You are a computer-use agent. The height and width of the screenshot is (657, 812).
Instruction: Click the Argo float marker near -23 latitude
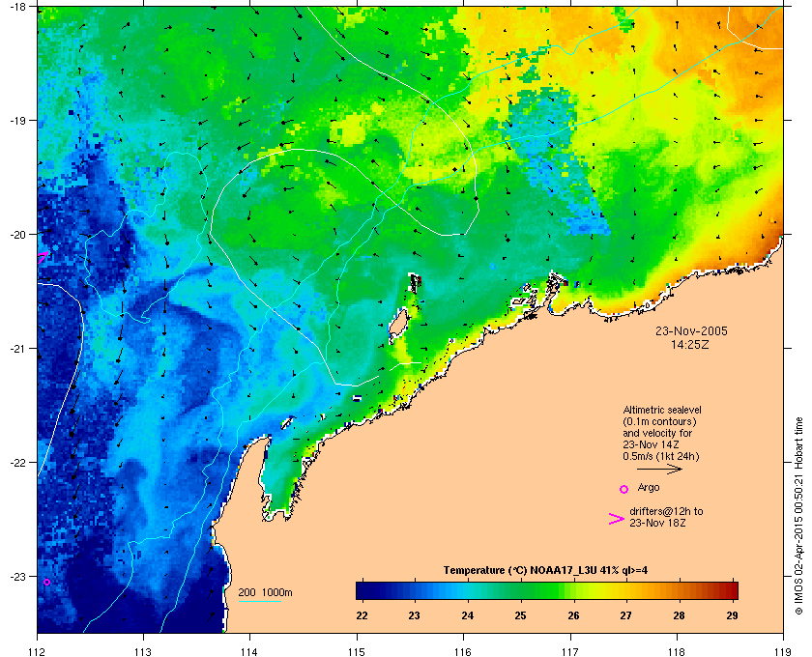pos(46,582)
